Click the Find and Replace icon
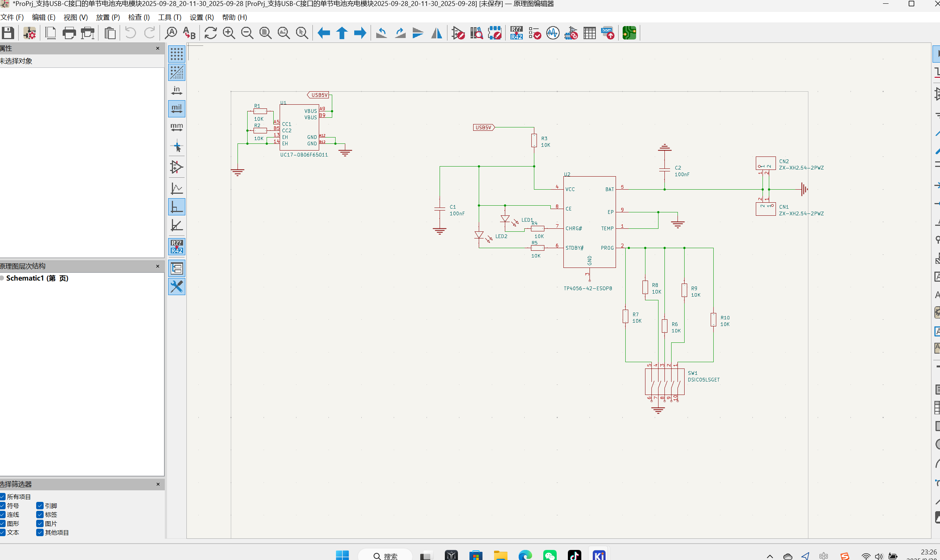Image resolution: width=940 pixels, height=560 pixels. click(189, 33)
